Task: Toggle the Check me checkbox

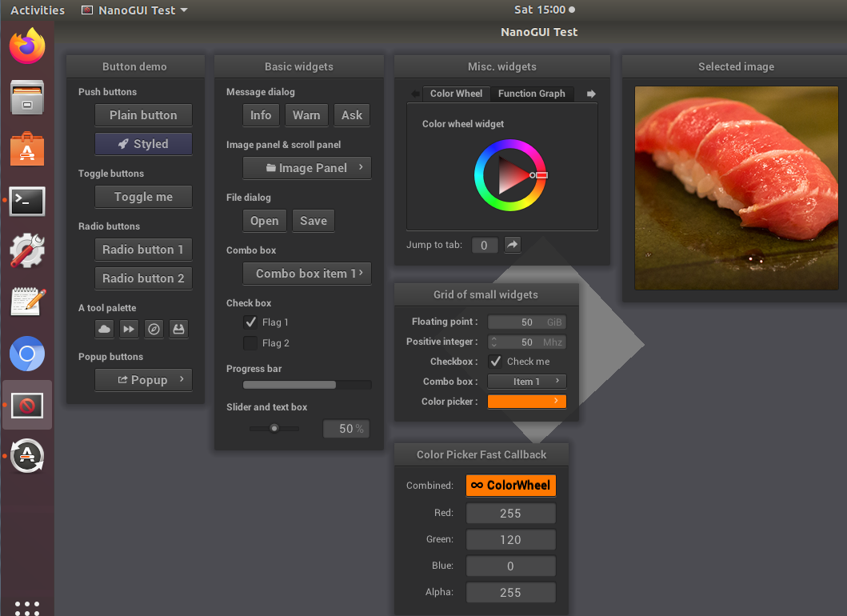Action: tap(495, 362)
